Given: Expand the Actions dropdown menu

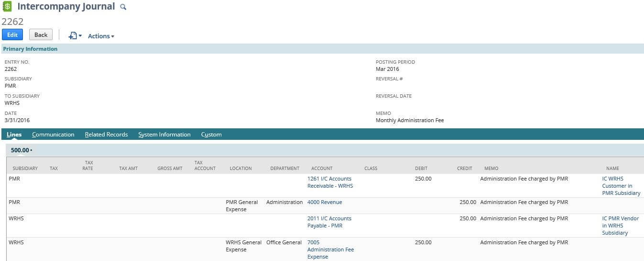Looking at the screenshot, I should (101, 36).
